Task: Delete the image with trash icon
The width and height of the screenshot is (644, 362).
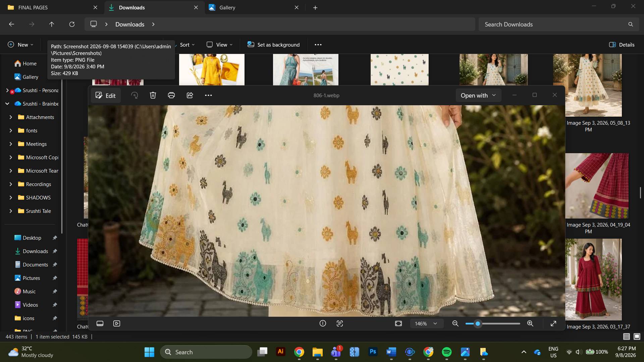Action: pos(153,95)
